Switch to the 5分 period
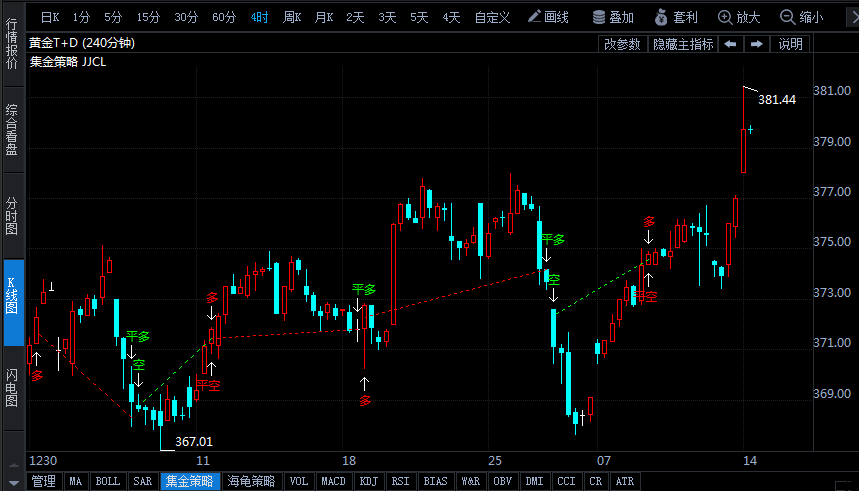Screen dimensions: 859x491 click(113, 18)
